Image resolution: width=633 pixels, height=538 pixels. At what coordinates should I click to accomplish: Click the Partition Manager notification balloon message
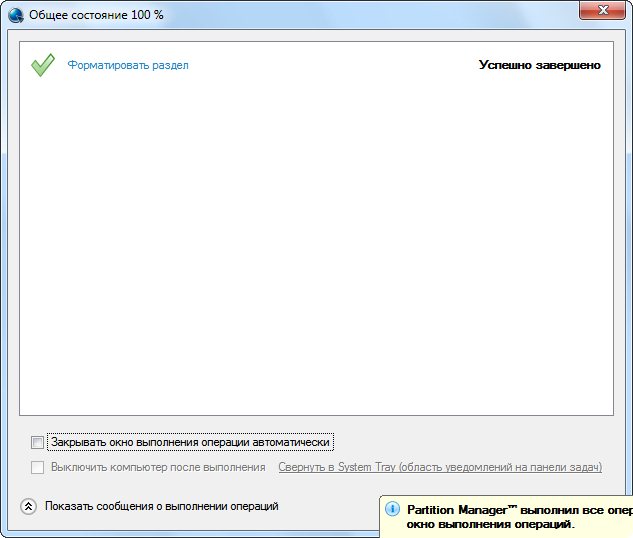click(x=520, y=517)
